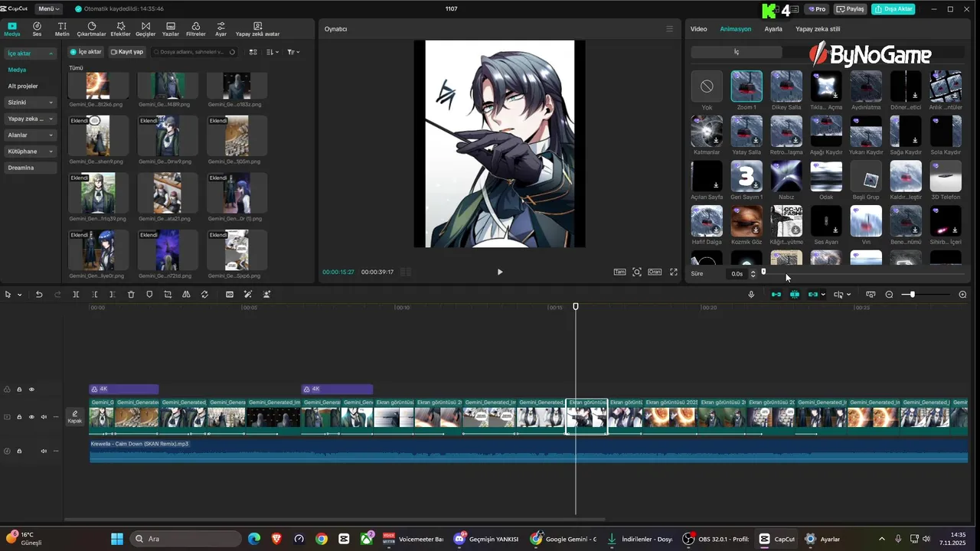The image size is (980, 551).
Task: Toggle visibility of the 4K overlay track
Action: pyautogui.click(x=31, y=390)
